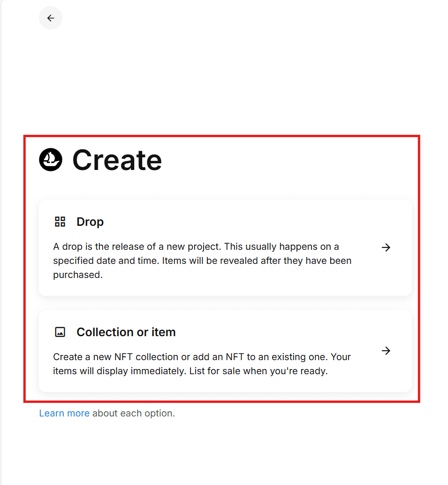Viewport: 448px width, 485px height.
Task: Click the Drop description starting "A drop is the release"
Action: pos(202,261)
